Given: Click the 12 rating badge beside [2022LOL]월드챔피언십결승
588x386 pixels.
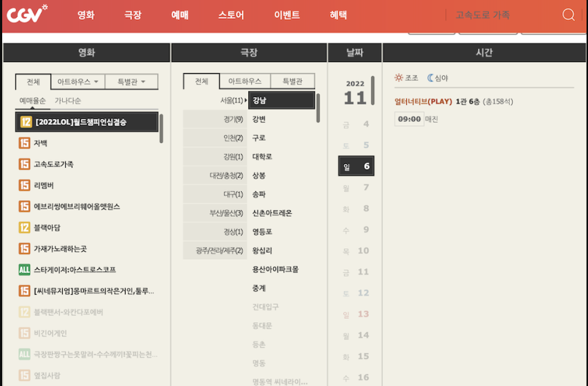Looking at the screenshot, I should (26, 122).
